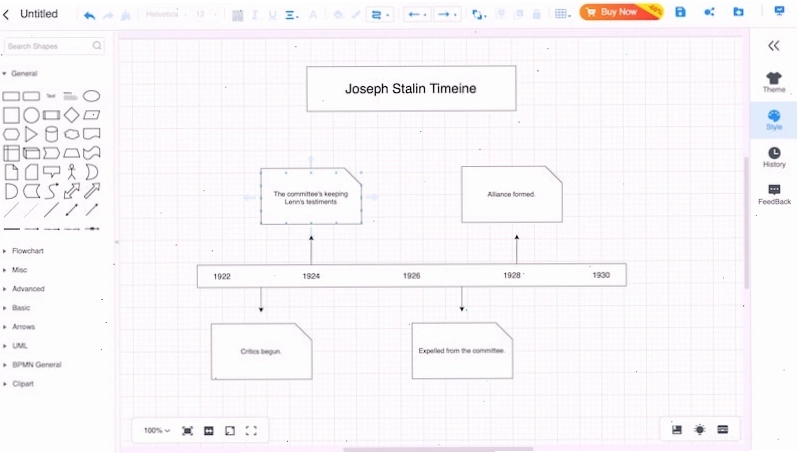Select the Joseph Stalin Timeline title box
798x454 pixels.
click(x=411, y=88)
